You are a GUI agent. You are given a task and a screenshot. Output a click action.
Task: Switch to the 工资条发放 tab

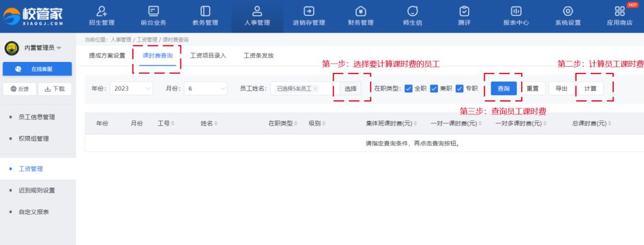tap(259, 55)
